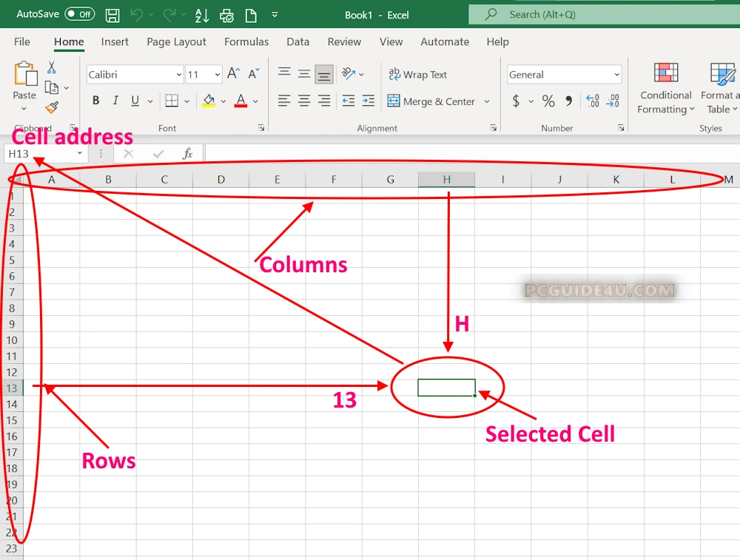Click the Save icon in title bar

tap(112, 15)
